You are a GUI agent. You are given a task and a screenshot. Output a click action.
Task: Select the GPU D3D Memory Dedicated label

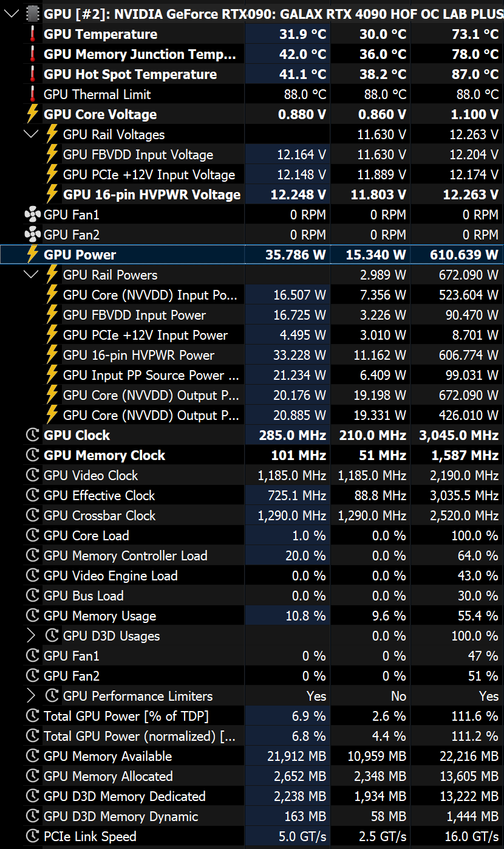pos(124,796)
